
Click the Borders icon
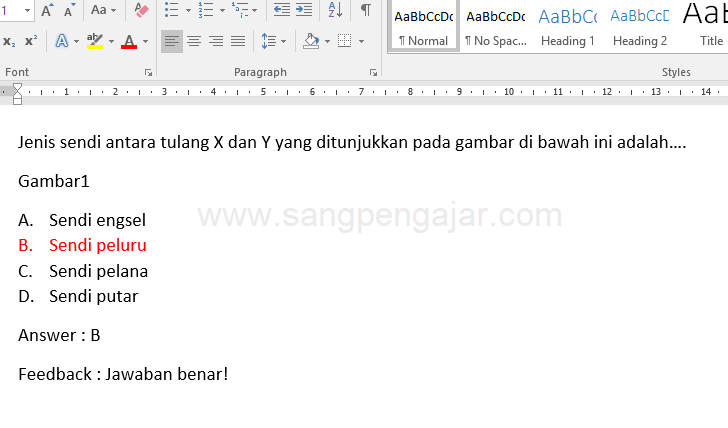(344, 41)
